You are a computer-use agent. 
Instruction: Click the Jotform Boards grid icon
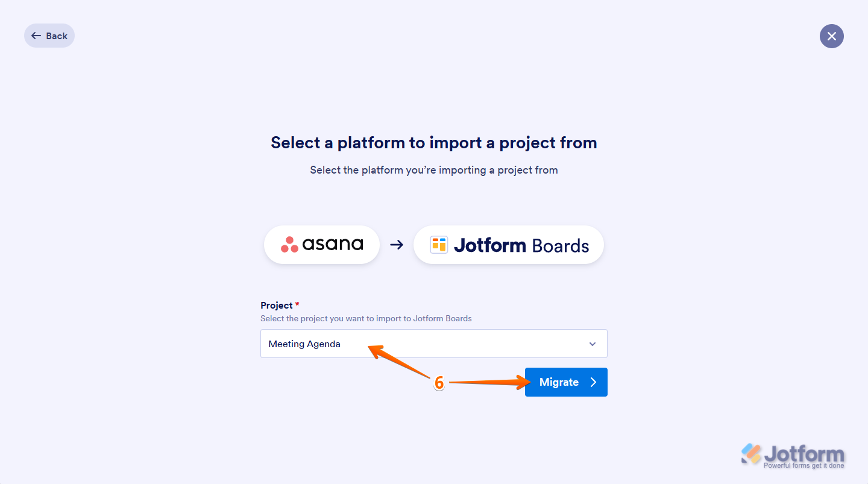point(438,245)
